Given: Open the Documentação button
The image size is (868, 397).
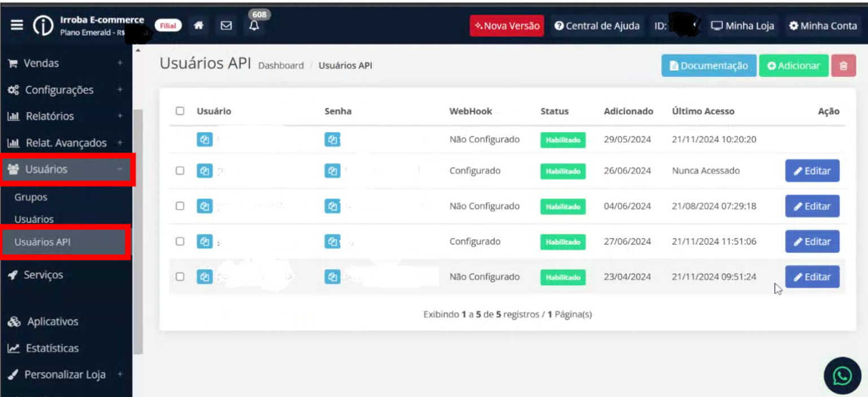Looking at the screenshot, I should (x=708, y=66).
